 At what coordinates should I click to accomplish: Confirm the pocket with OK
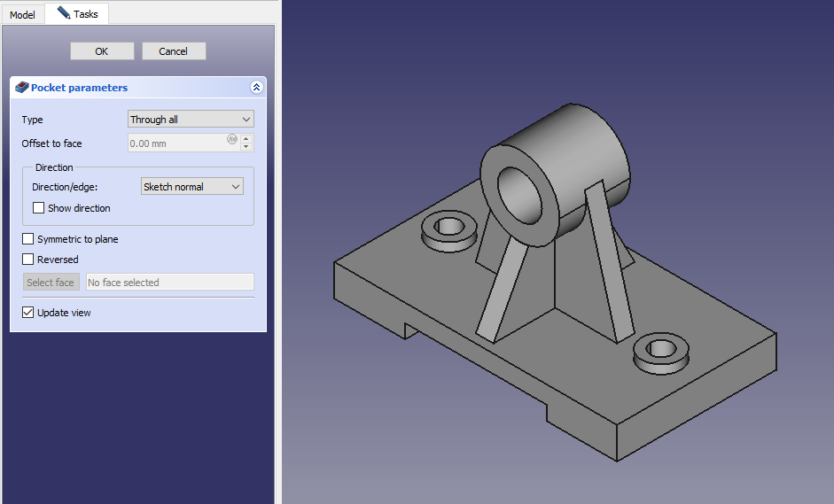102,51
